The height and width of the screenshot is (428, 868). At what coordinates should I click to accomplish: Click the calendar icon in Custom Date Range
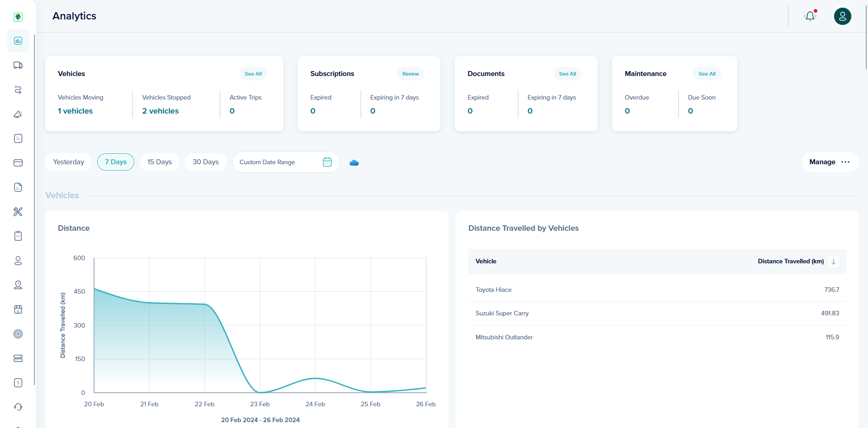(x=327, y=162)
